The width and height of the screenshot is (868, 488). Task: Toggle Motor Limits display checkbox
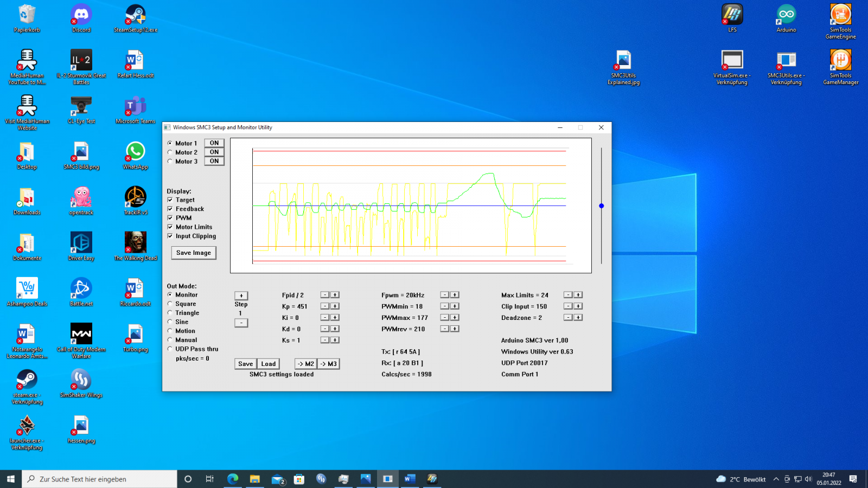click(x=170, y=227)
